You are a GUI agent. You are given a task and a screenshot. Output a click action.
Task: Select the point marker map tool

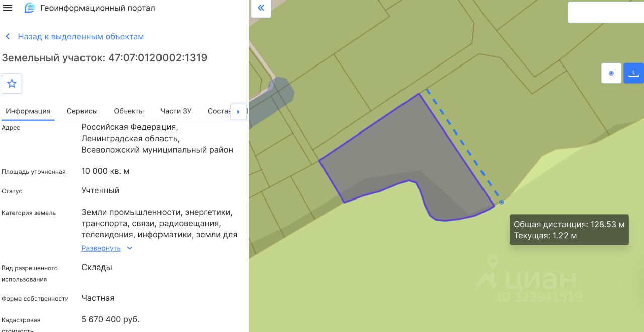(x=611, y=73)
